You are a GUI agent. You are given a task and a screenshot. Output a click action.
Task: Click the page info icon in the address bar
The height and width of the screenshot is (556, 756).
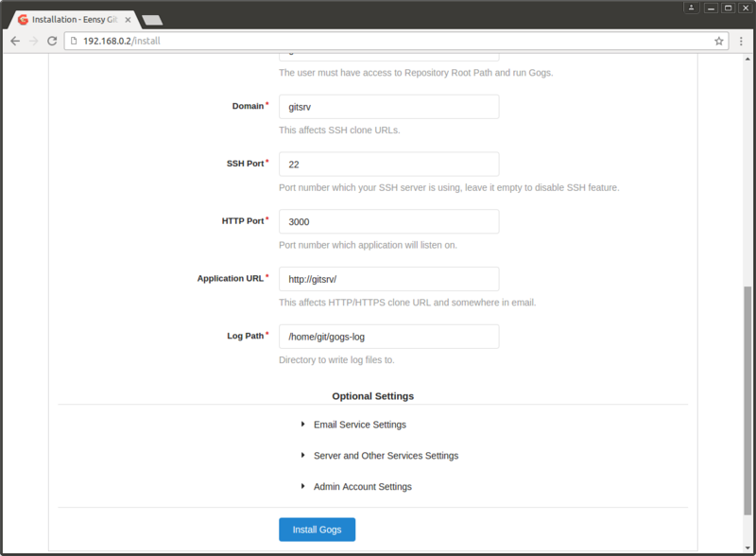click(x=74, y=41)
